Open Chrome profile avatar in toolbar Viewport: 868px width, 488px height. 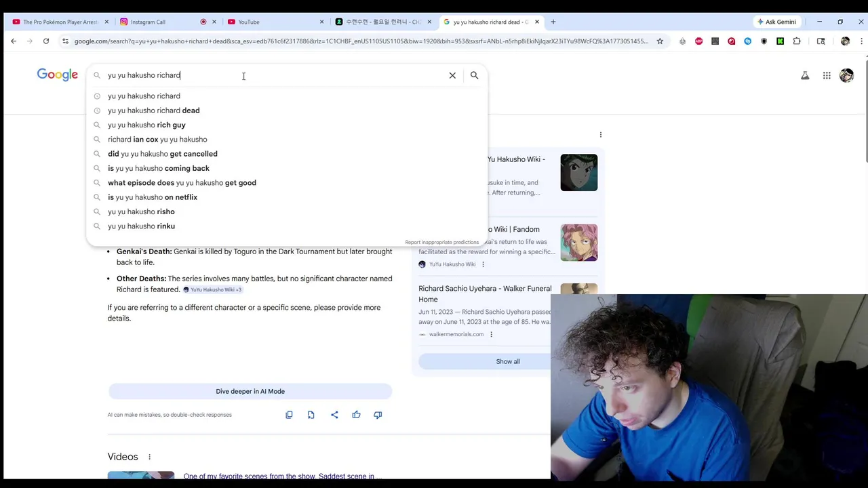[845, 41]
